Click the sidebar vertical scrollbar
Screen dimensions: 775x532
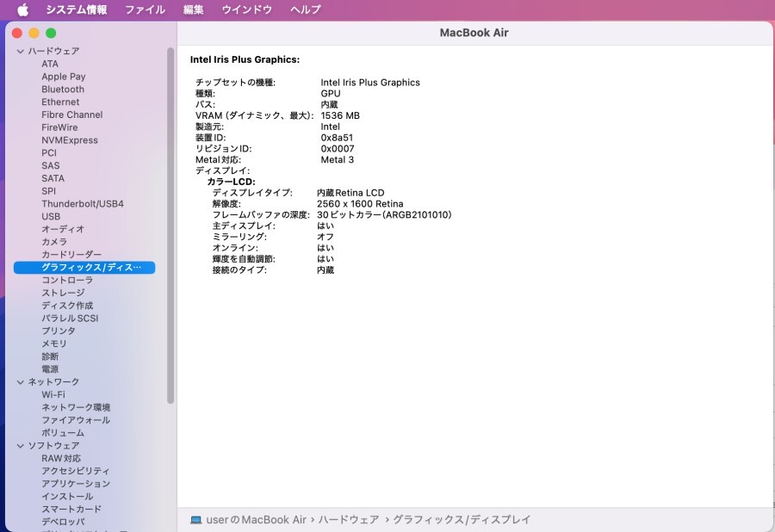[x=170, y=226]
